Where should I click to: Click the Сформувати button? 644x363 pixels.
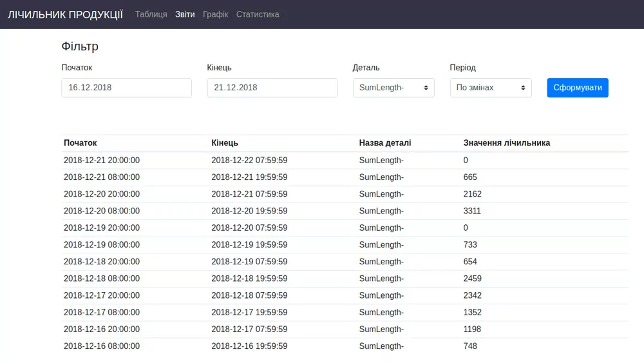pos(578,88)
